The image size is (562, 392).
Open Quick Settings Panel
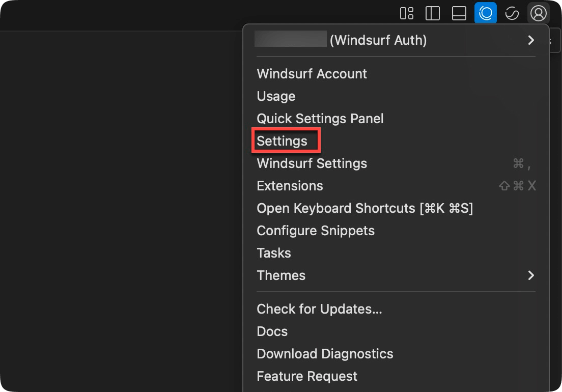[320, 119]
